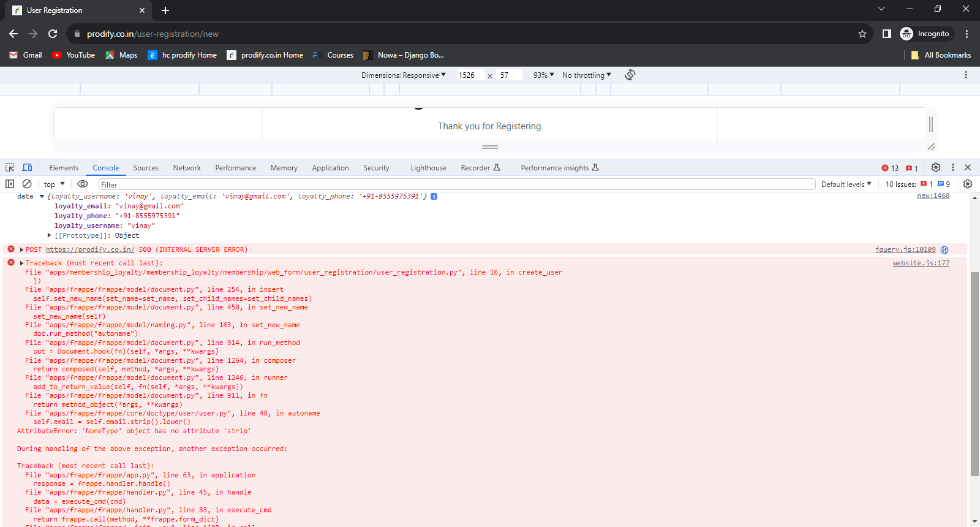Click the browser forward arrow
Image resolution: width=980 pixels, height=527 pixels.
click(33, 34)
